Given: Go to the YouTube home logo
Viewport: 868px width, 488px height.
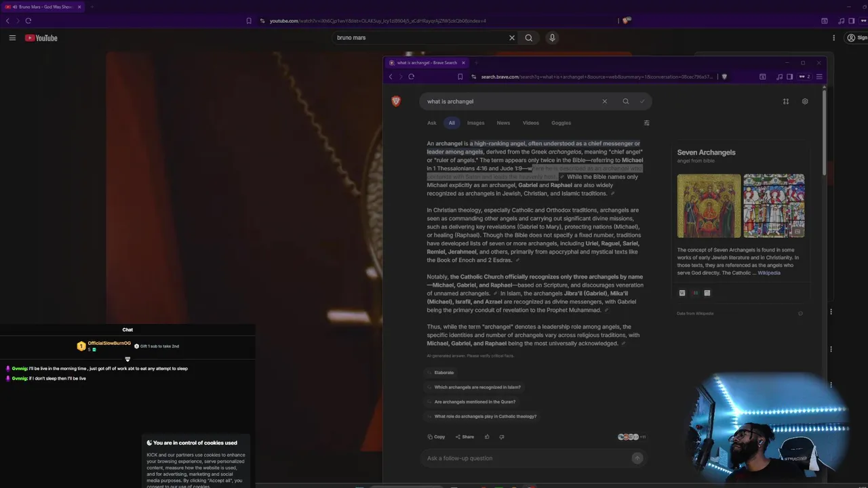Looking at the screenshot, I should coord(41,38).
